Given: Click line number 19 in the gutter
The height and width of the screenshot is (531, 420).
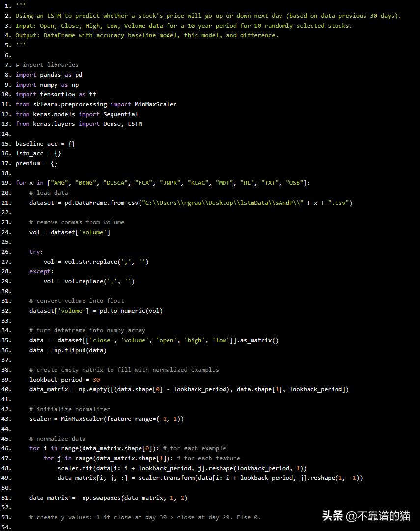Looking at the screenshot, I should (6, 183).
